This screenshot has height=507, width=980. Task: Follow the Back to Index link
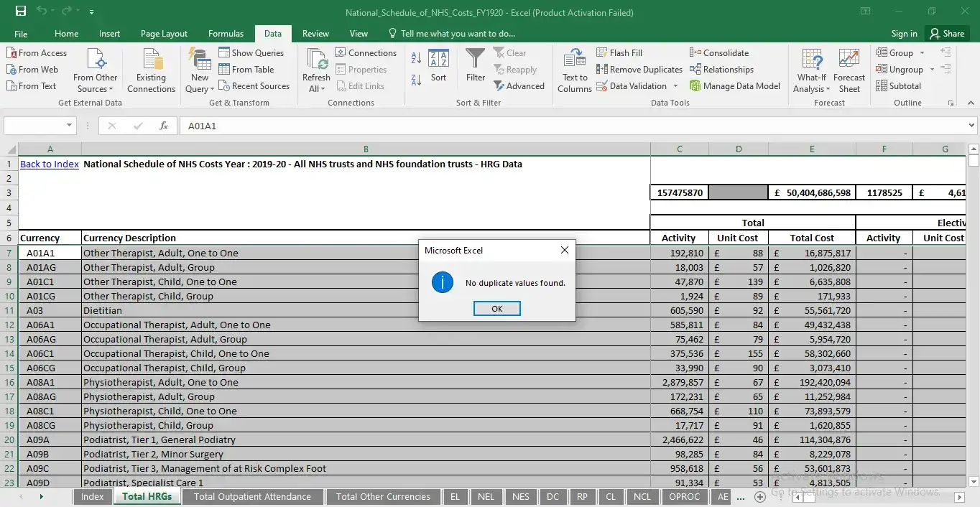[x=49, y=164]
